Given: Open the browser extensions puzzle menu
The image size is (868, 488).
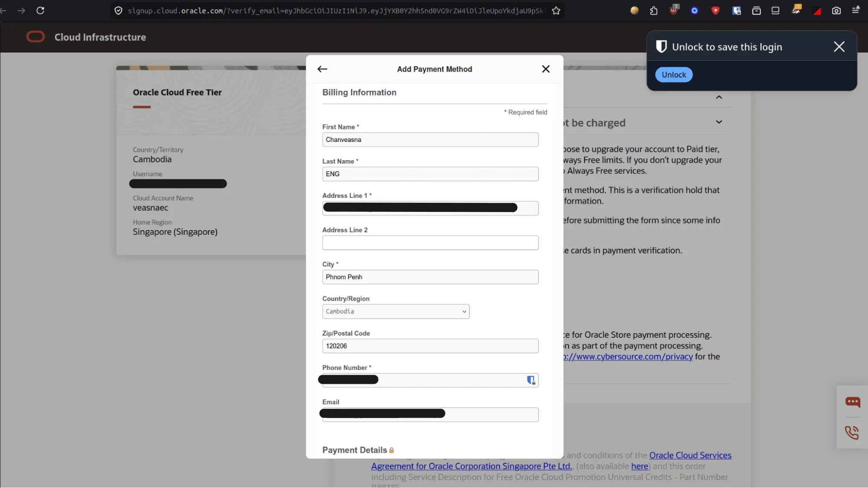Looking at the screenshot, I should 654,10.
